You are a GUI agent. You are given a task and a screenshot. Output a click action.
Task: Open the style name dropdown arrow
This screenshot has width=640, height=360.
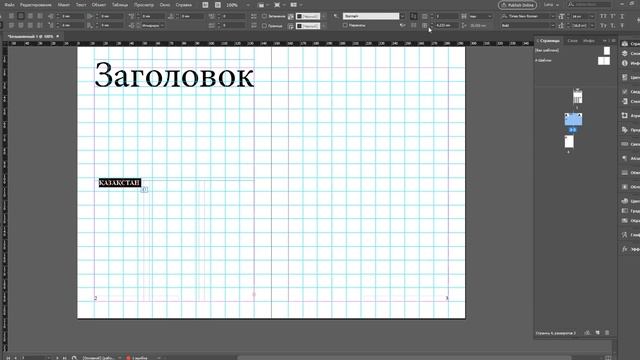pyautogui.click(x=402, y=16)
